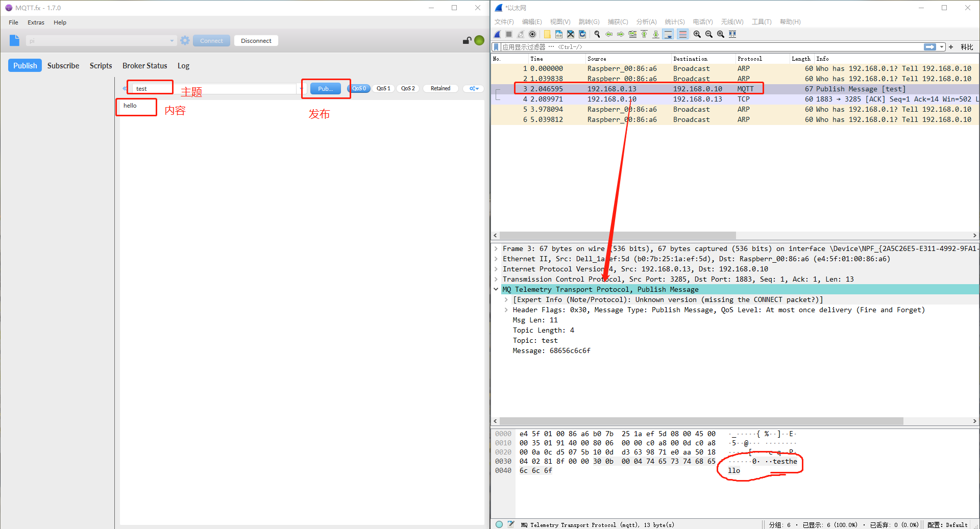Open publish options gears dropdown
The height and width of the screenshot is (529, 980).
point(474,88)
